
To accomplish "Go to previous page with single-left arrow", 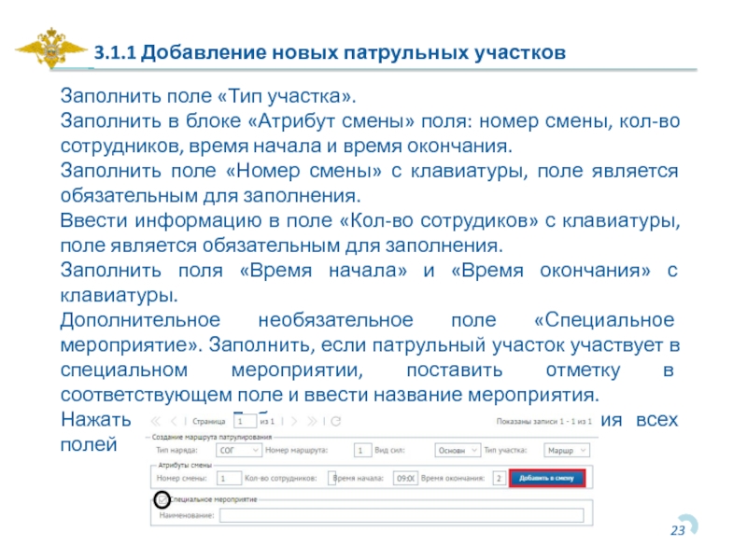I will point(174,421).
